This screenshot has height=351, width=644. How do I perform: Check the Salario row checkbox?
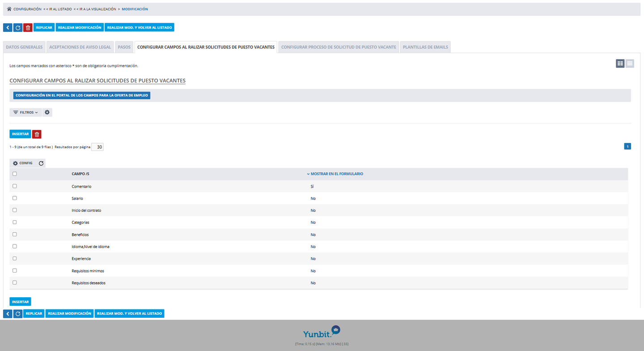click(x=15, y=198)
